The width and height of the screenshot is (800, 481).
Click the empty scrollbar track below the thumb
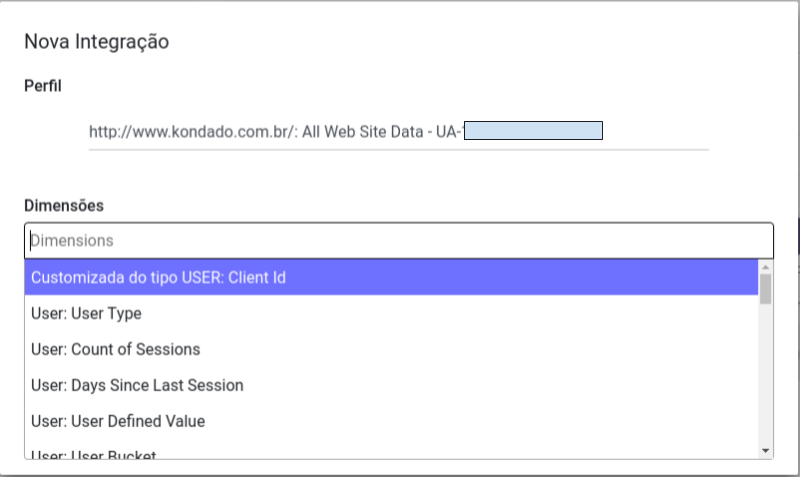click(766, 380)
